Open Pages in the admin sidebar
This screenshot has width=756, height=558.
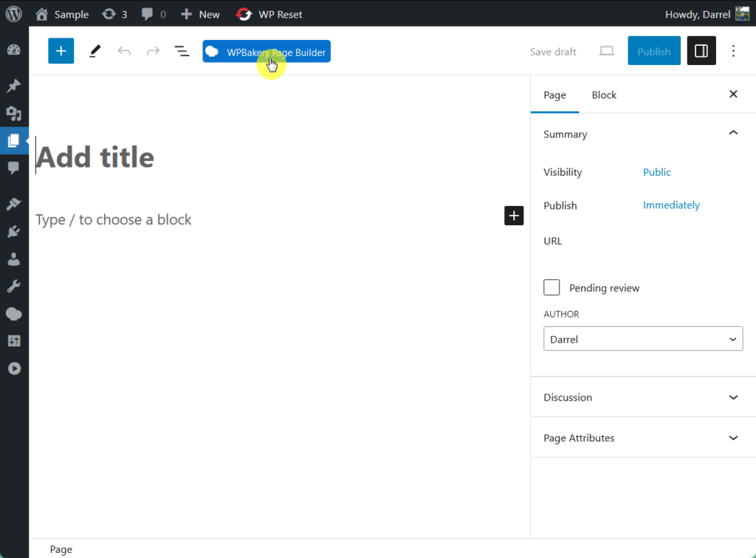click(x=14, y=141)
